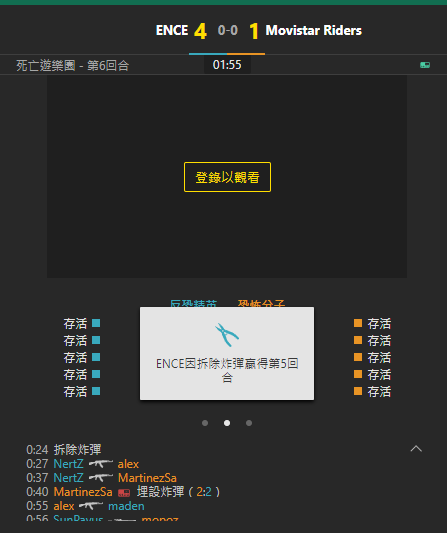Click the Movistar Riders team name
Image resolution: width=447 pixels, height=533 pixels.
314,31
